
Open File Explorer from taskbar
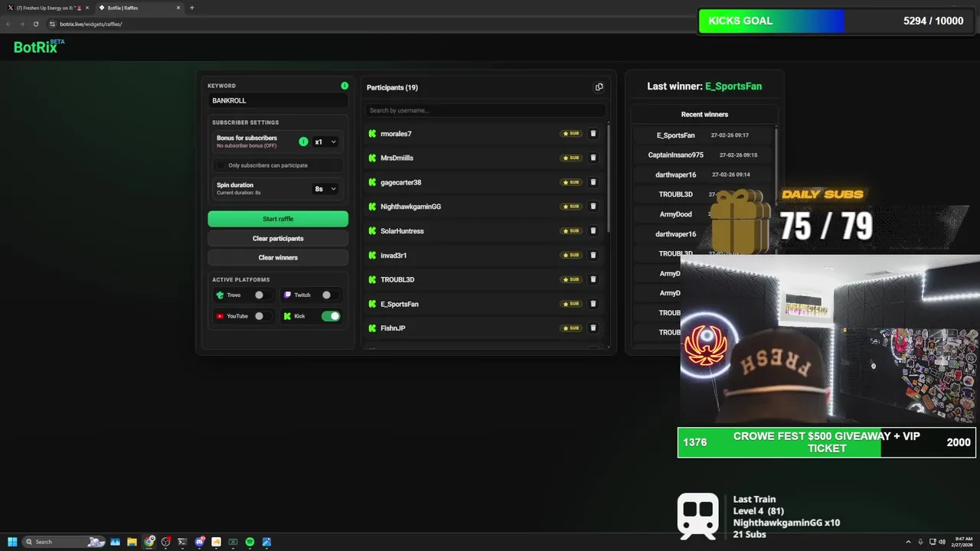click(x=132, y=542)
